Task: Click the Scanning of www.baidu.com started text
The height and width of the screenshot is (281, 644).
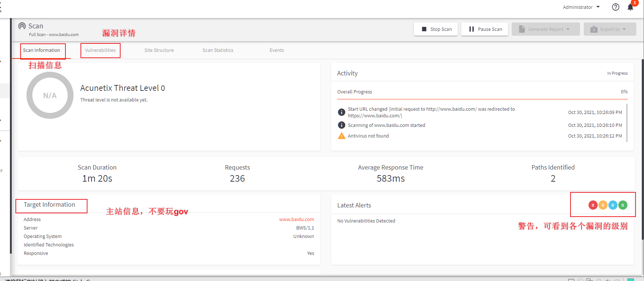Action: [386, 125]
